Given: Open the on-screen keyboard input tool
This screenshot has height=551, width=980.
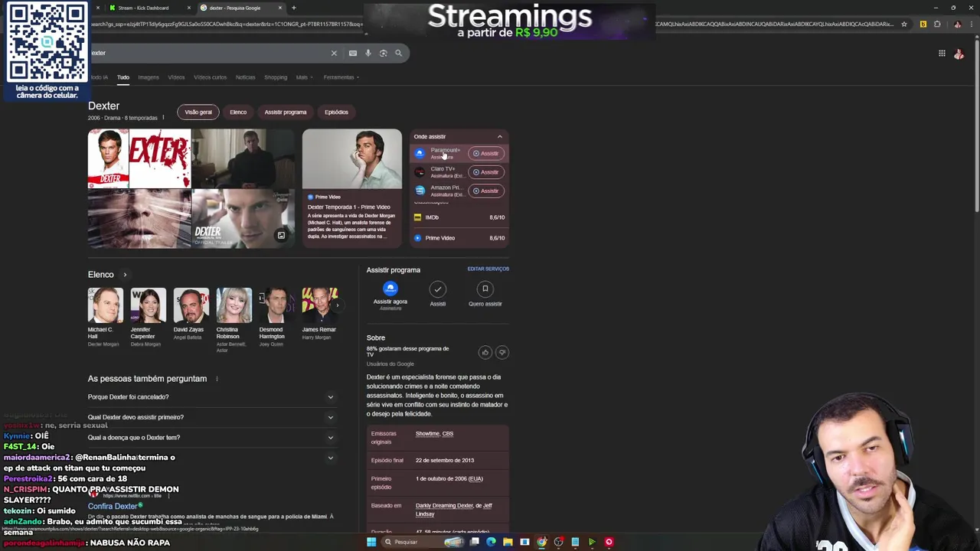Looking at the screenshot, I should point(352,53).
